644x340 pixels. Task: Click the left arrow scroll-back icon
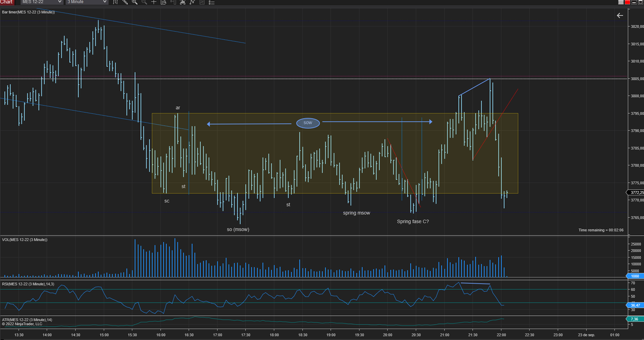(620, 16)
